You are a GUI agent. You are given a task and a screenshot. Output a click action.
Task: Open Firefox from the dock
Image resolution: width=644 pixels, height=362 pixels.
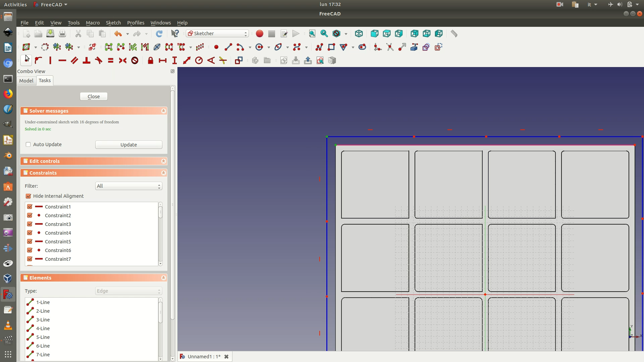(8, 94)
